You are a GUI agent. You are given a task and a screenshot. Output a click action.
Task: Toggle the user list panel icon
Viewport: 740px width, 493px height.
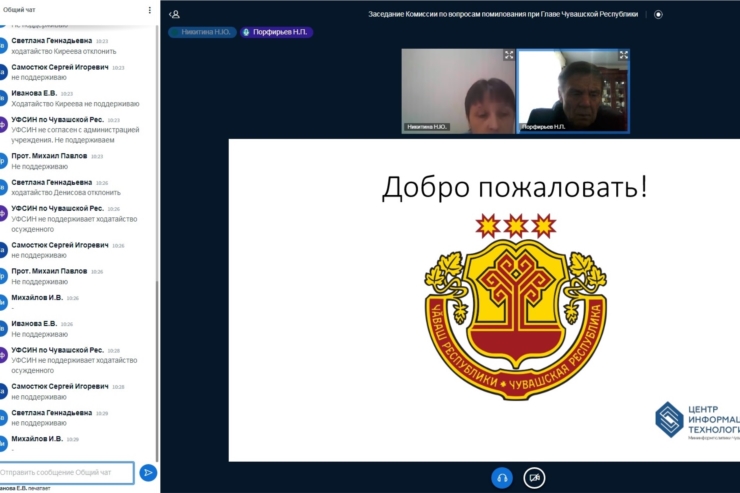175,14
